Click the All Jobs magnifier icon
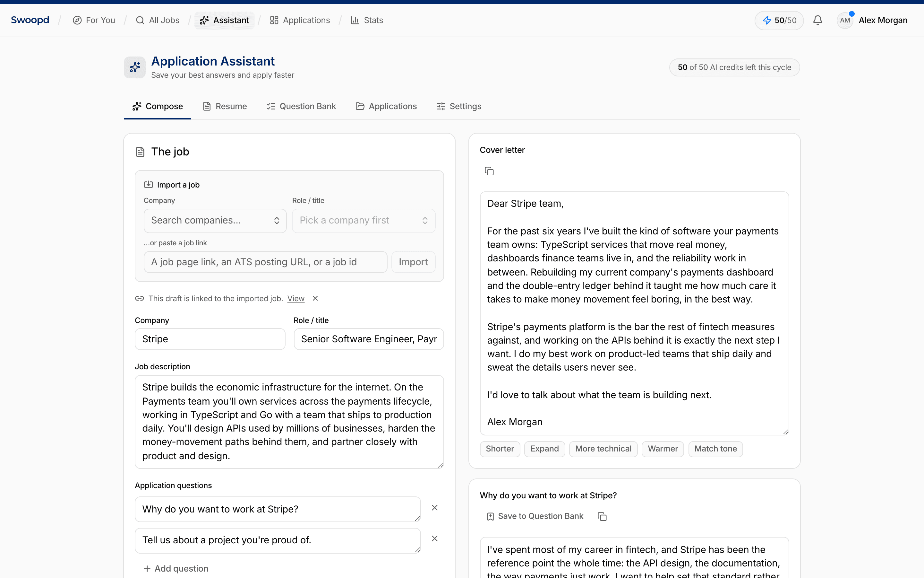The image size is (924, 578). 140,20
